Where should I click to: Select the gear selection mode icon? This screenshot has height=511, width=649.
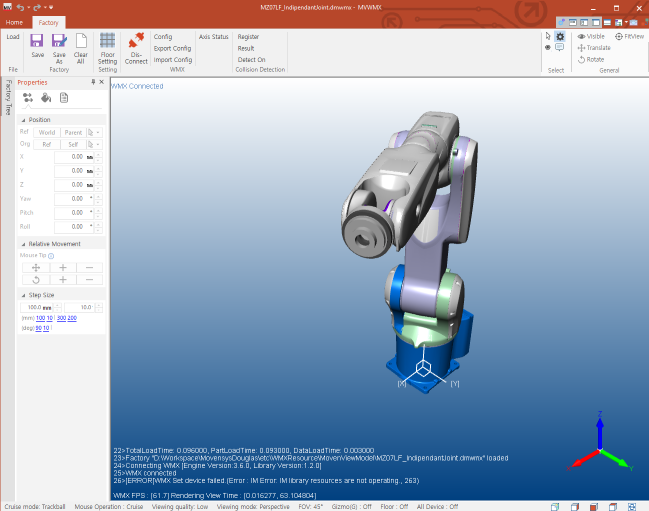click(x=560, y=36)
